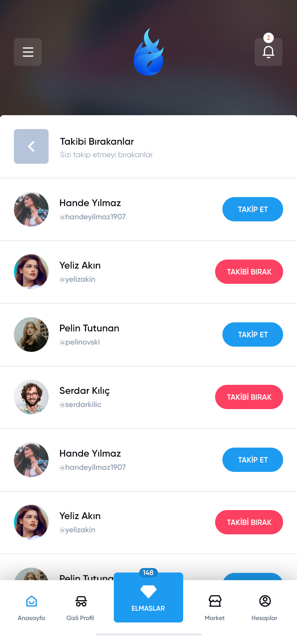The height and width of the screenshot is (644, 297).
Task: Switch to the Gizli Profil tab
Action: (80, 608)
